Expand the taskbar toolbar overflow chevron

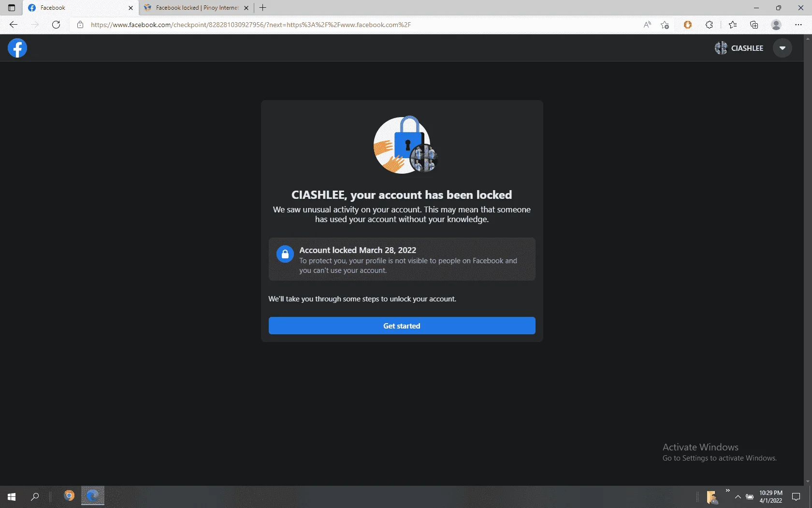coord(727,491)
